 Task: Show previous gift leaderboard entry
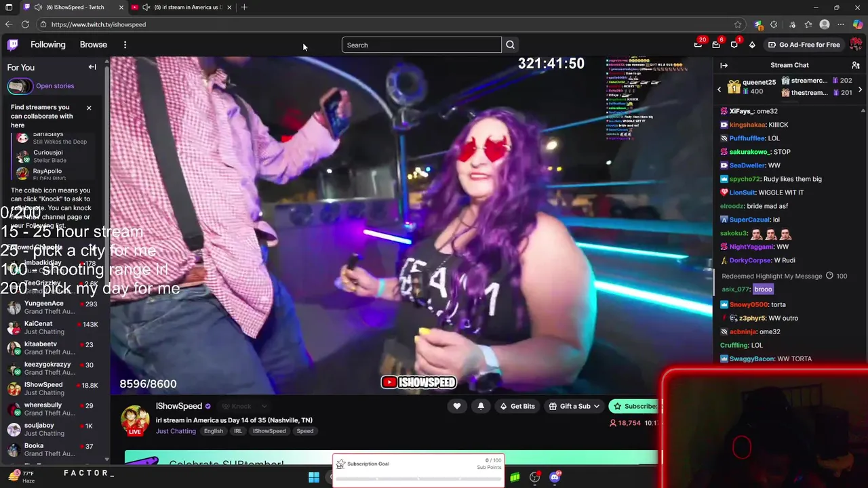point(719,89)
